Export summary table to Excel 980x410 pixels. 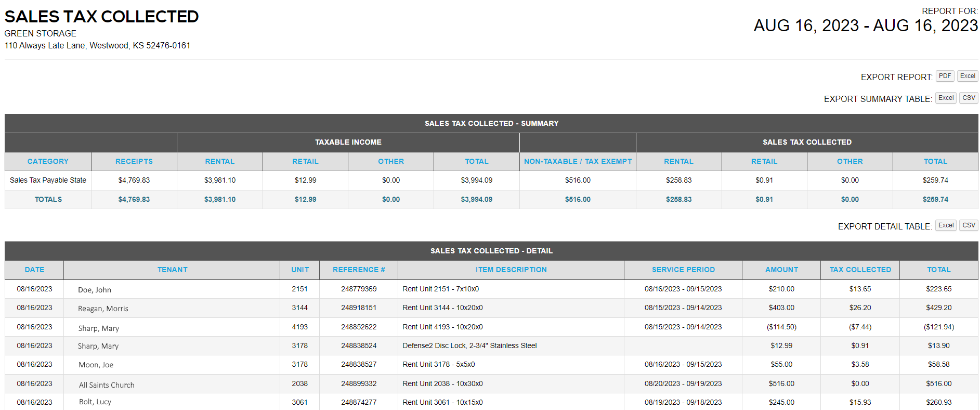click(946, 98)
